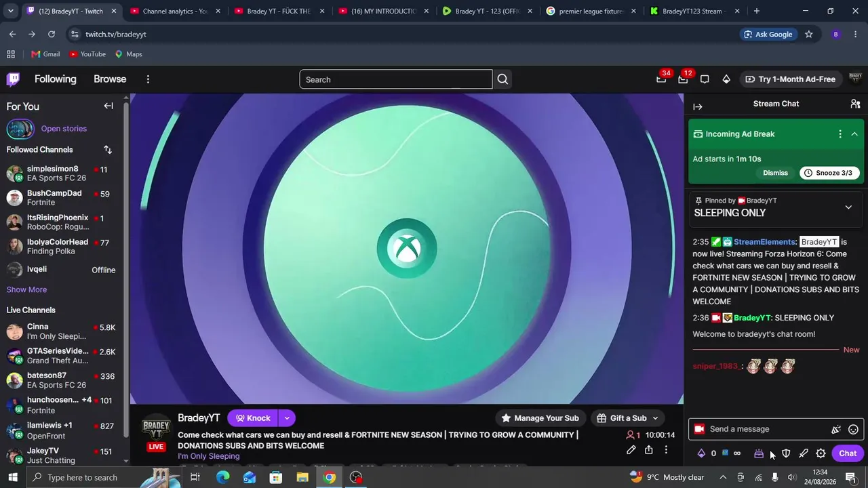Screen dimensions: 868x488
Task: Open the celebration party popper icon in chat
Action: (x=836, y=429)
